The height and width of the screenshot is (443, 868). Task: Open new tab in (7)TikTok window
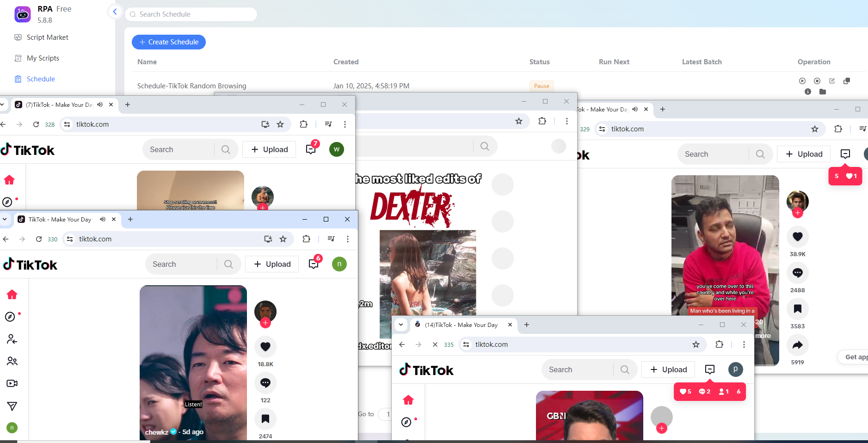point(128,105)
